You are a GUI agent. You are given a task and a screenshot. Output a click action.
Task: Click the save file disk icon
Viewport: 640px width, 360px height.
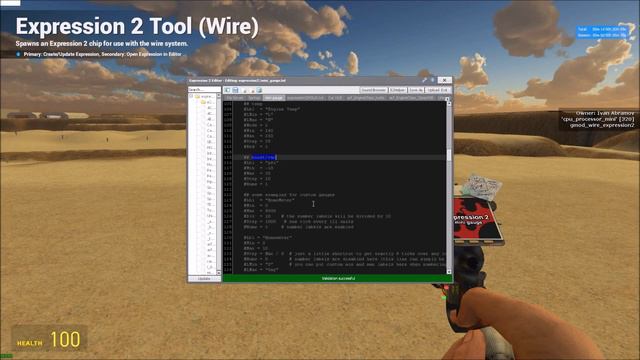(x=235, y=90)
